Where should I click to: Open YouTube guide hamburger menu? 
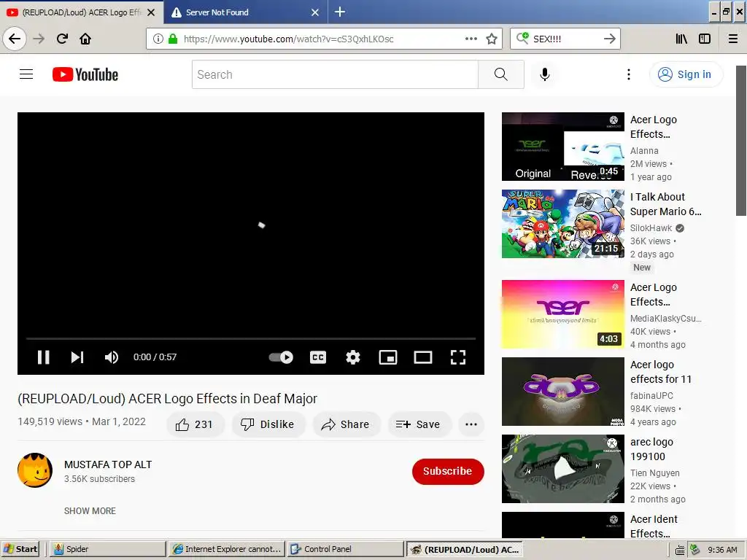[26, 74]
